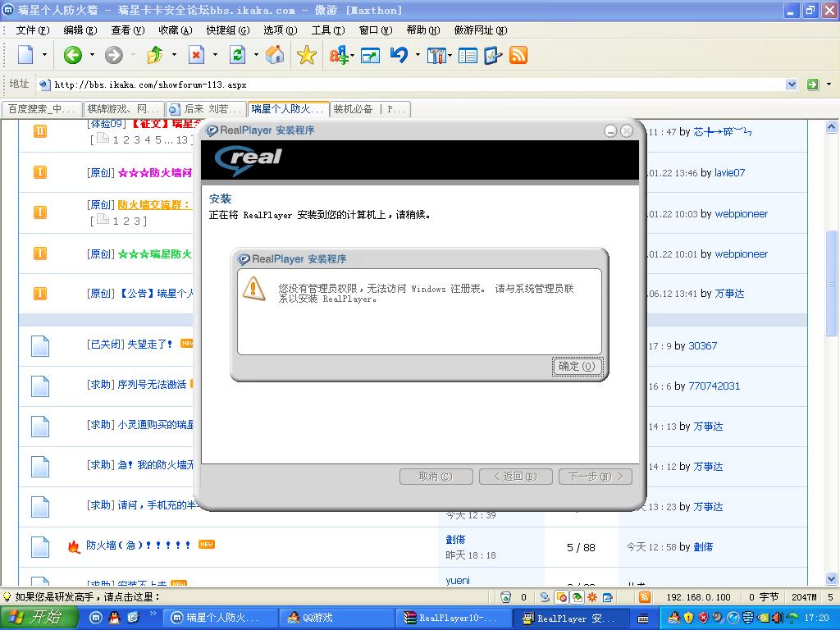
Task: Open dropdown arrow next to new page icon
Action: (44, 55)
